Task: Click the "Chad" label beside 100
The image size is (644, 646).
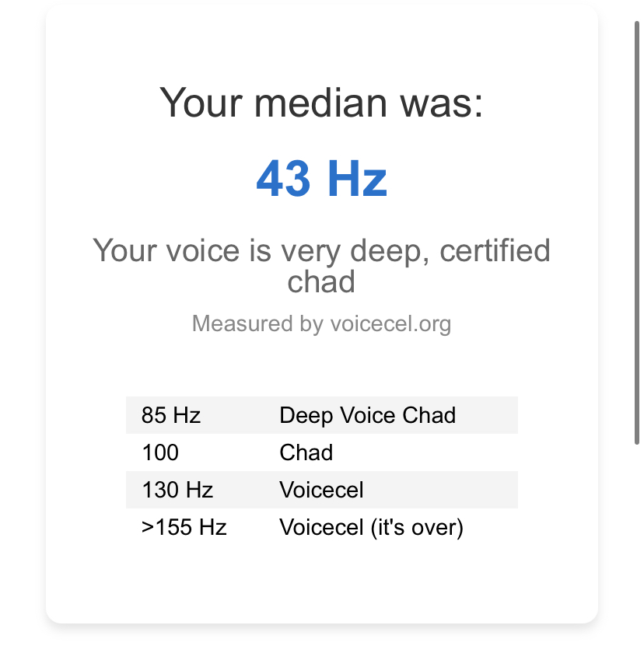Action: tap(306, 452)
